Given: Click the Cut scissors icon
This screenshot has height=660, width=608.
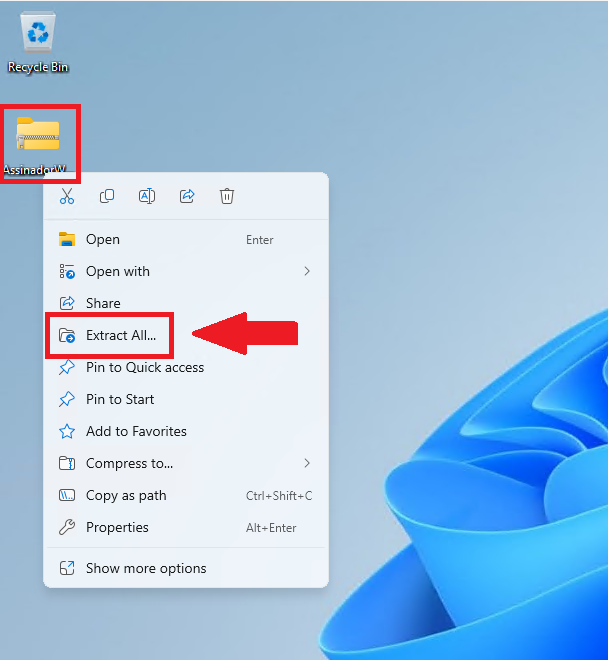Looking at the screenshot, I should pos(67,196).
